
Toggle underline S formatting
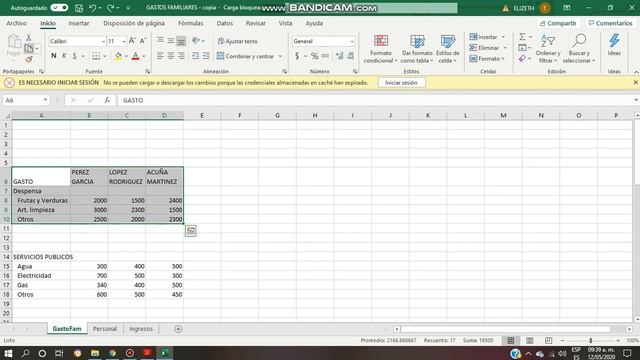[75, 56]
